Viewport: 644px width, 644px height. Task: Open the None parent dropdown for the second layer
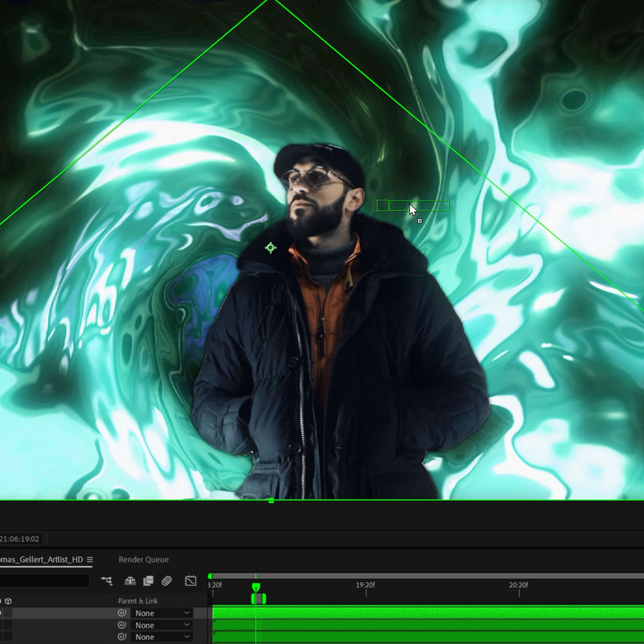[x=161, y=626]
